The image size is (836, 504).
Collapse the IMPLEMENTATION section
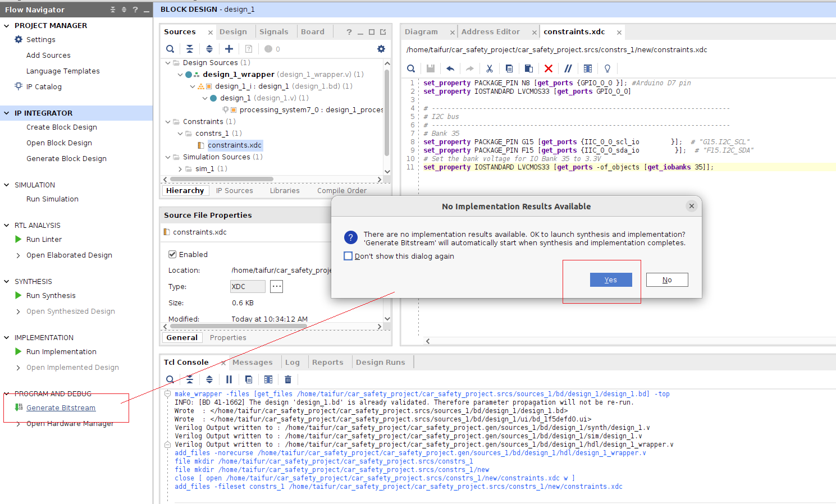point(7,338)
